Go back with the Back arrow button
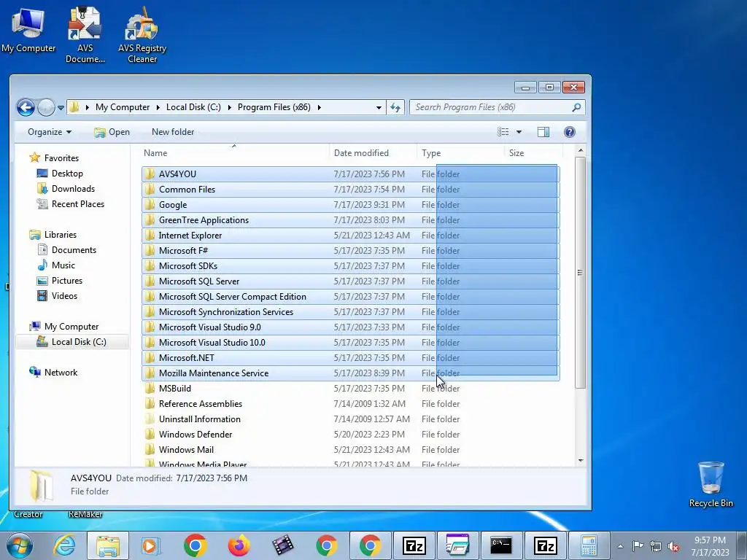This screenshot has height=560, width=747. coord(26,108)
